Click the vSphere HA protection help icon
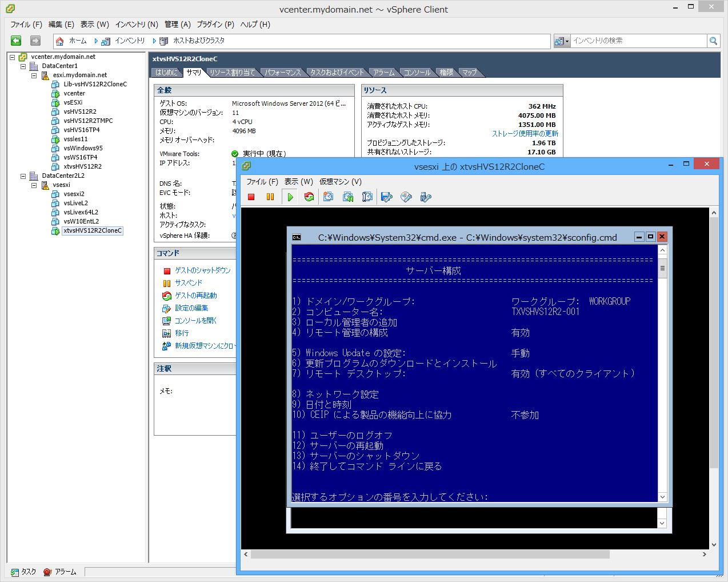 click(234, 236)
